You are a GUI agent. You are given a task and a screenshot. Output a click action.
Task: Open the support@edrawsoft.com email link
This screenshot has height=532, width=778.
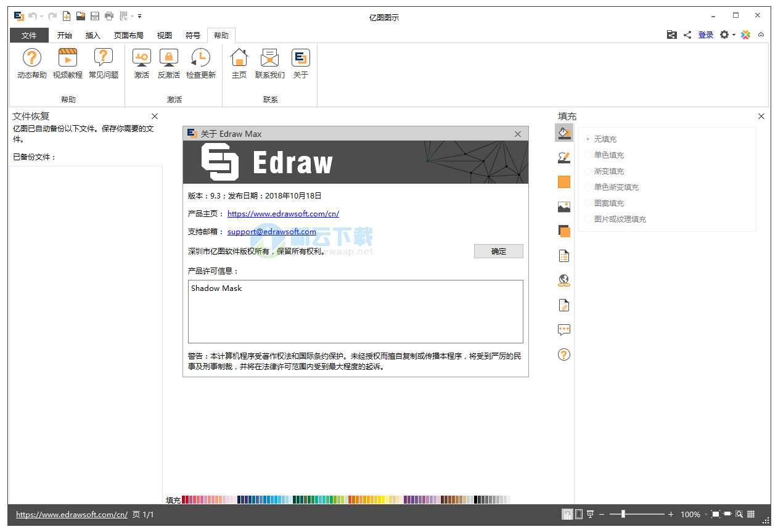point(271,232)
